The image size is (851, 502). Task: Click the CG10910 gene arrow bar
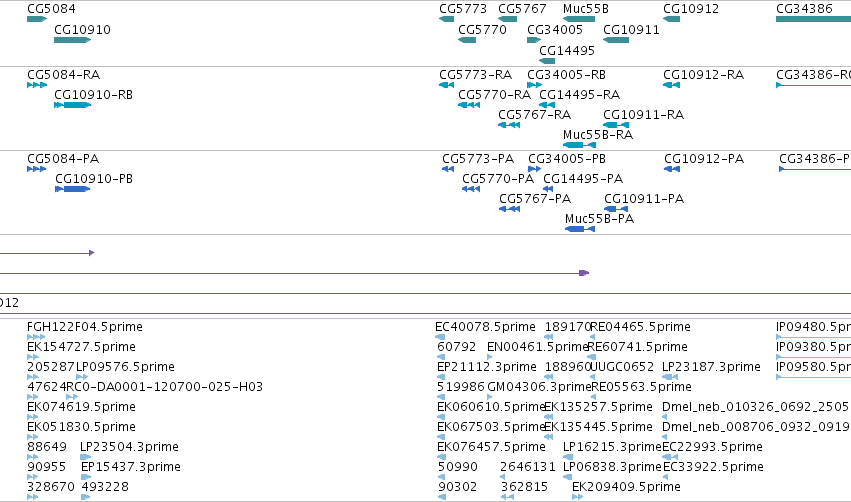(72, 40)
